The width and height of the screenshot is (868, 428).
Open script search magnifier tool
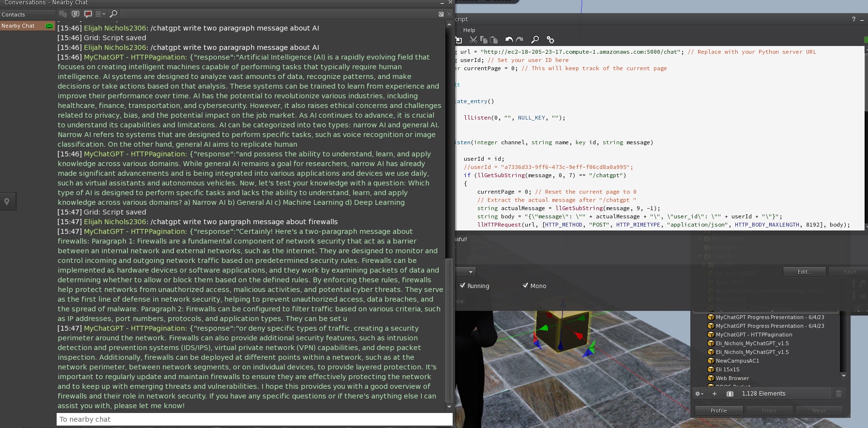click(535, 40)
